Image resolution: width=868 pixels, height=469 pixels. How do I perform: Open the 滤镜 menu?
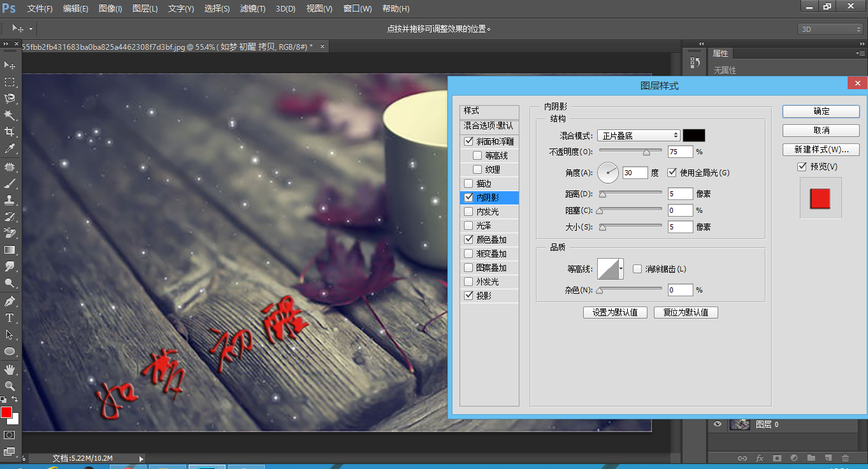(x=252, y=8)
